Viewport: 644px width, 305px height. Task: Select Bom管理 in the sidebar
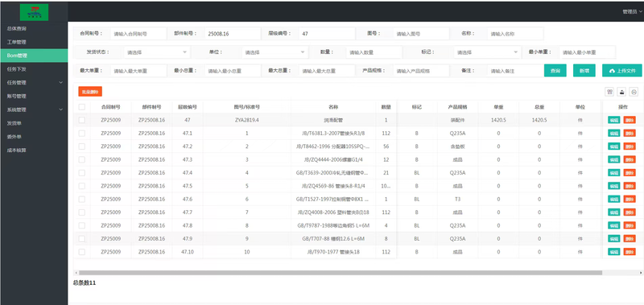34,56
